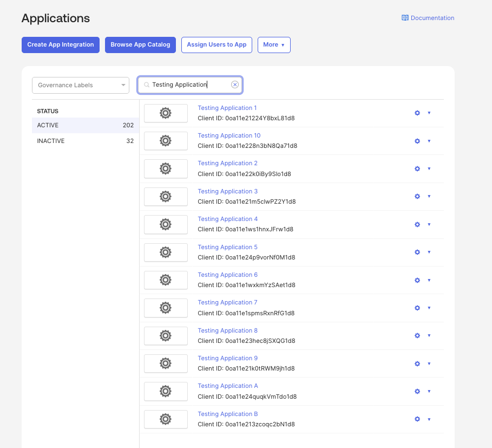Open the Testing Application 7 link
This screenshot has width=492, height=448.
[227, 303]
